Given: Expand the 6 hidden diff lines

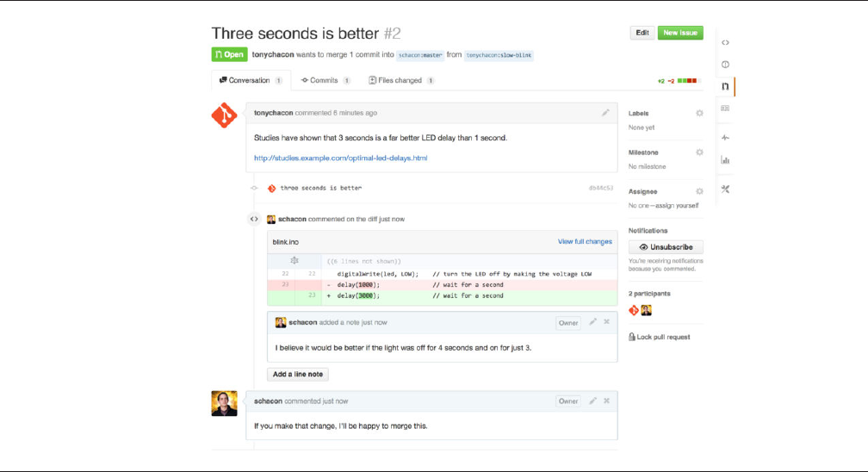Looking at the screenshot, I should pos(294,260).
